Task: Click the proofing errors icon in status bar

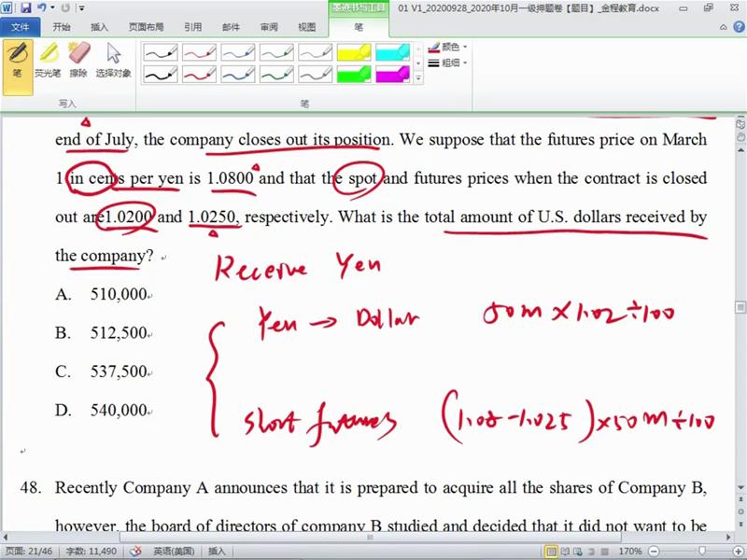Action: pyautogui.click(x=135, y=552)
